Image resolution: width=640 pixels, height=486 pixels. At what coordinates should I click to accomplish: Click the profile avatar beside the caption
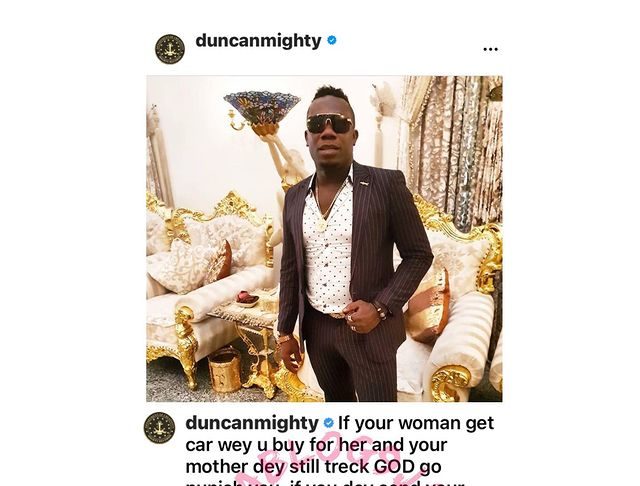coord(159,428)
